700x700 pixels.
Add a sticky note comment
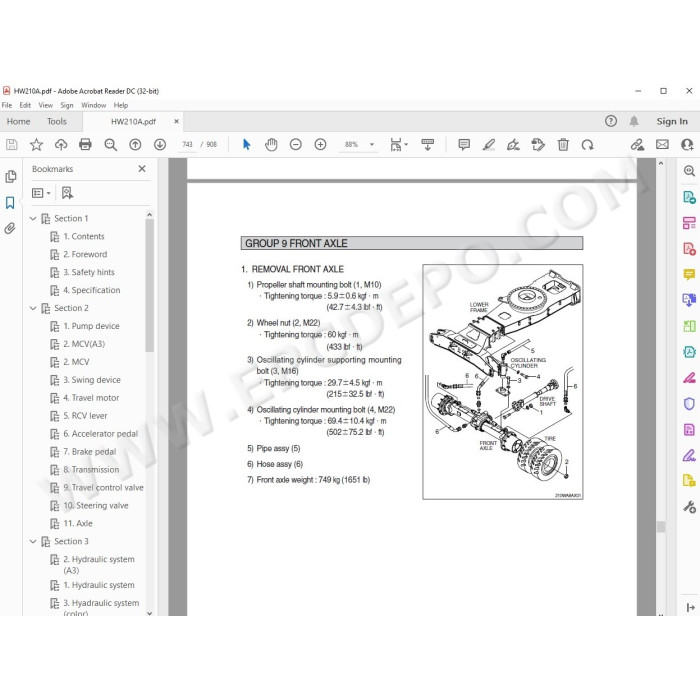(464, 145)
